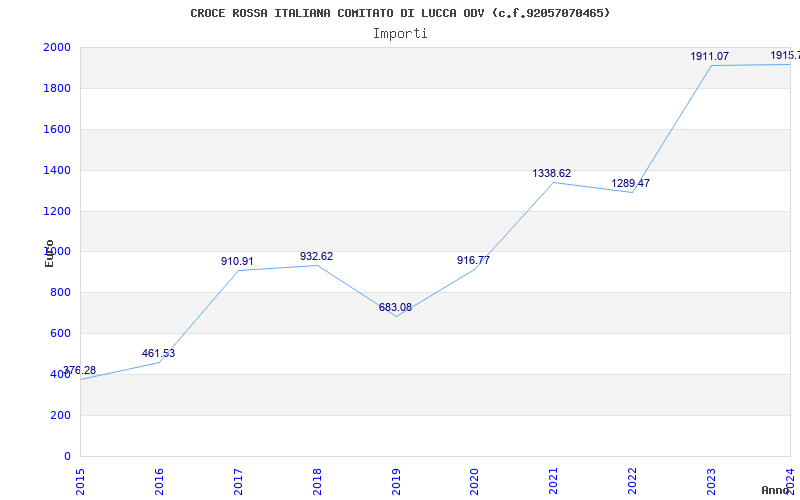Click the Euro y-axis label

click(x=49, y=253)
